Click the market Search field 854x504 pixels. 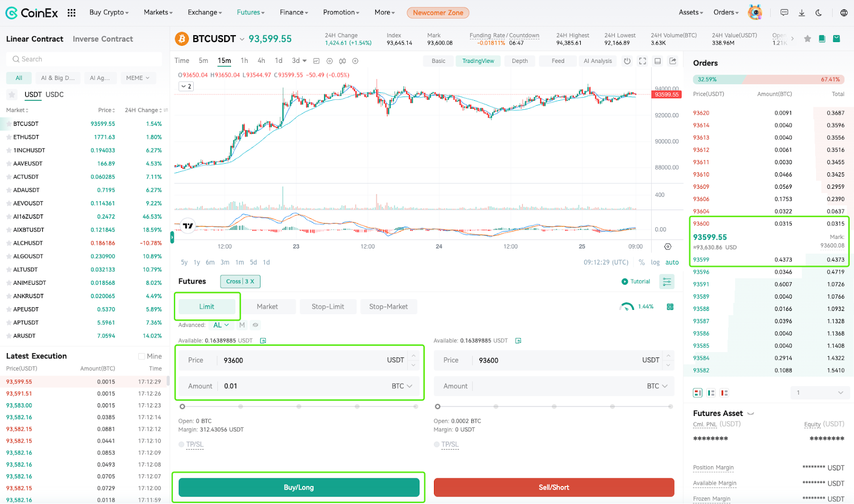tap(84, 59)
